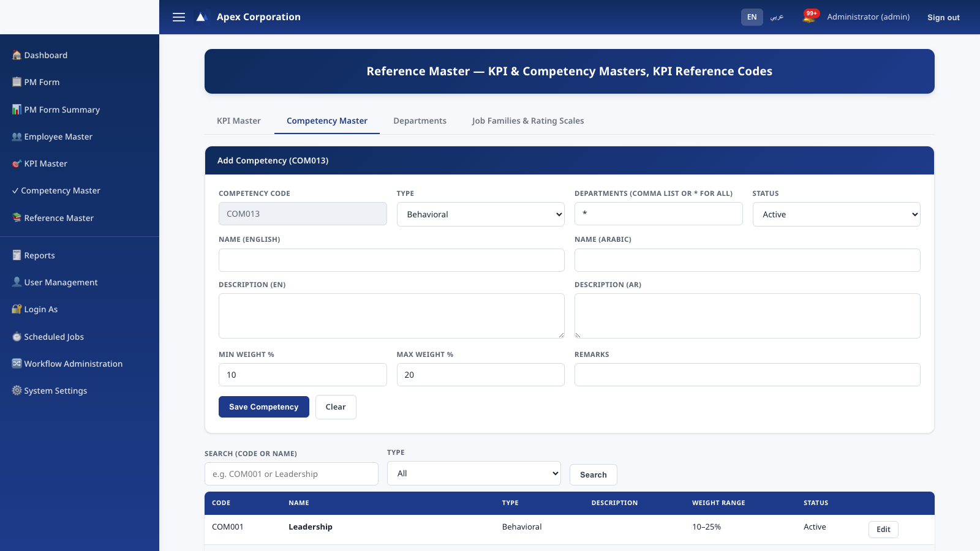Open Job Families & Rating Scales tab
Viewport: 980px width, 551px height.
528,121
